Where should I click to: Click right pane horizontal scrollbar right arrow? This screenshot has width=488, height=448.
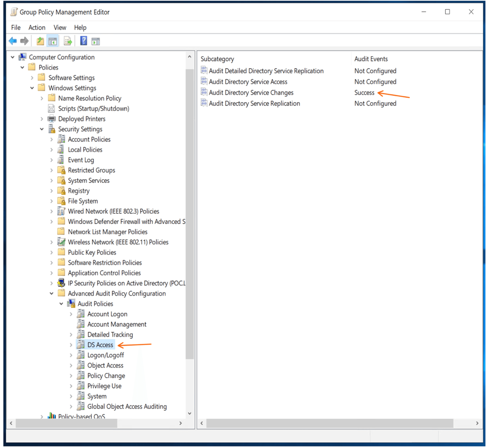477,423
